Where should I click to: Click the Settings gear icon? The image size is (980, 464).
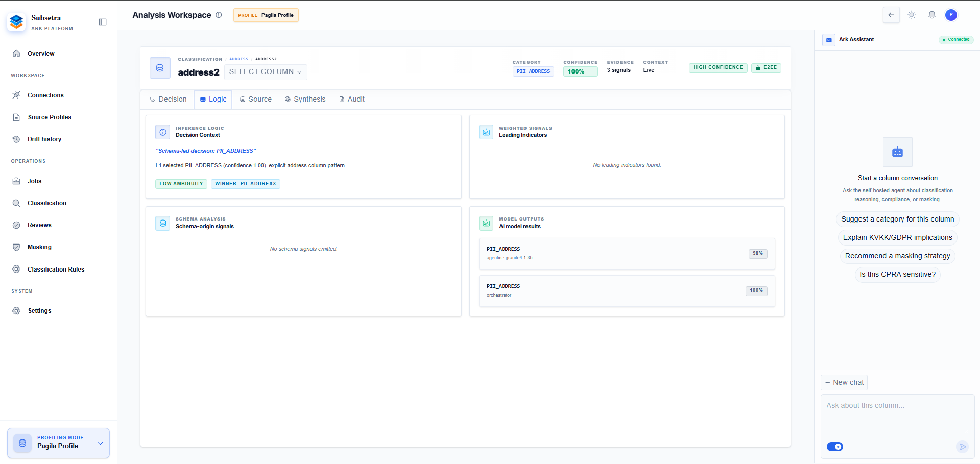click(16, 310)
